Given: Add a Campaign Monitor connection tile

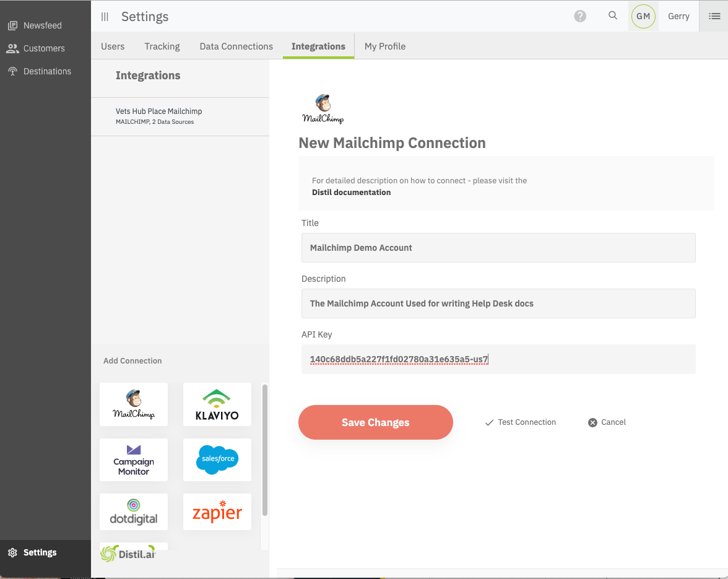Looking at the screenshot, I should tap(134, 459).
